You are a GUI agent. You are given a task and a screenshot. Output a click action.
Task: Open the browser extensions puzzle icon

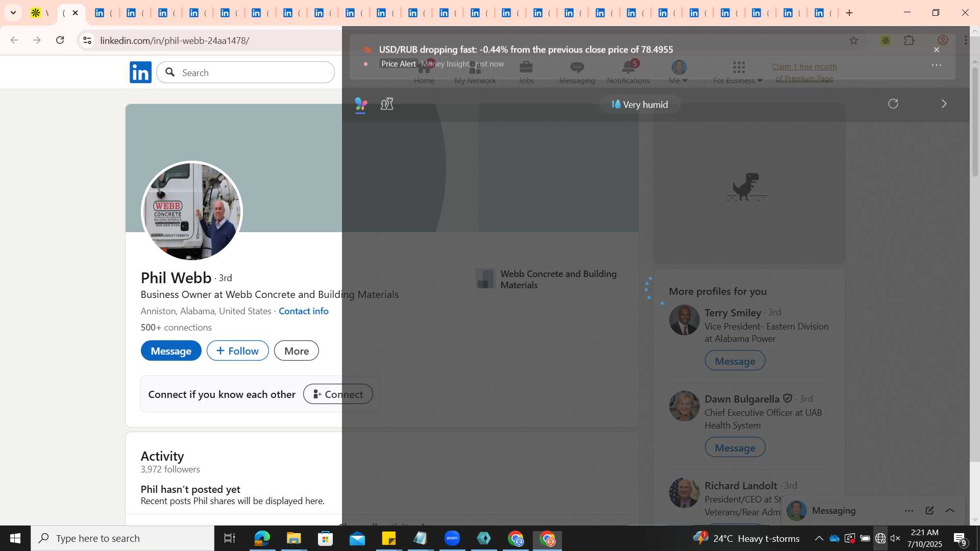coord(909,40)
